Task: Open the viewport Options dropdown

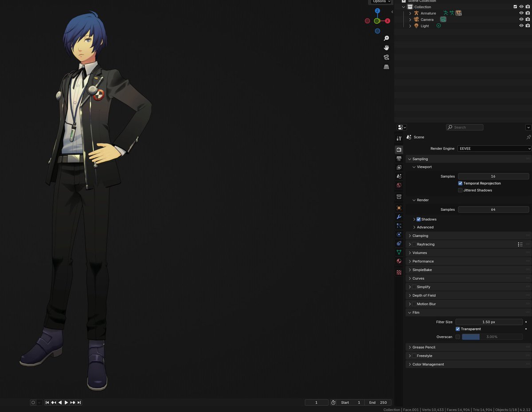Action: click(380, 2)
